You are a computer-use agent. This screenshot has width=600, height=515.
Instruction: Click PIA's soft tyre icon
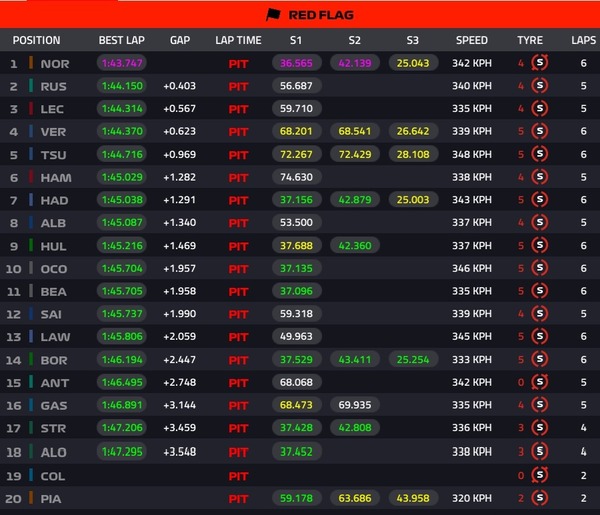pos(540,498)
